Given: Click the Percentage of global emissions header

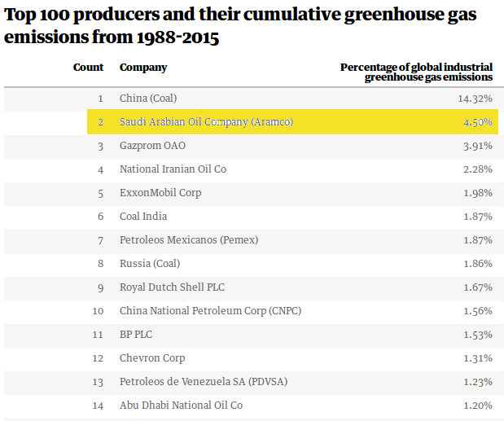Looking at the screenshot, I should tap(416, 72).
